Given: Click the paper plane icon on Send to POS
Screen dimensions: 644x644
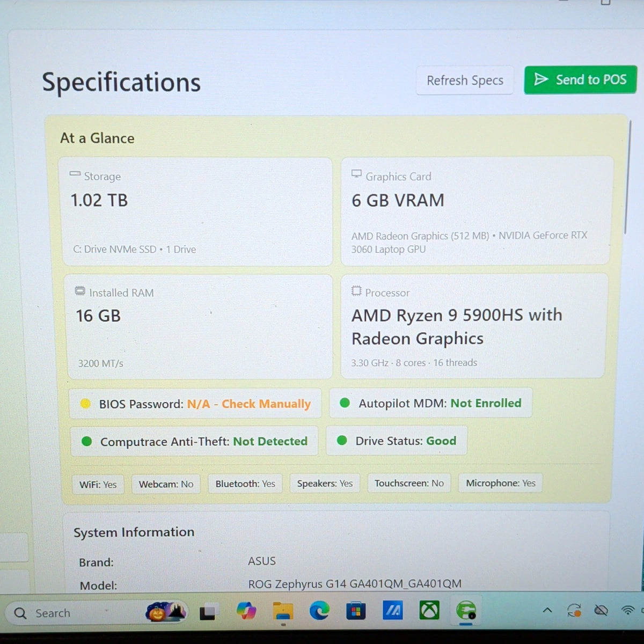Looking at the screenshot, I should [x=541, y=79].
